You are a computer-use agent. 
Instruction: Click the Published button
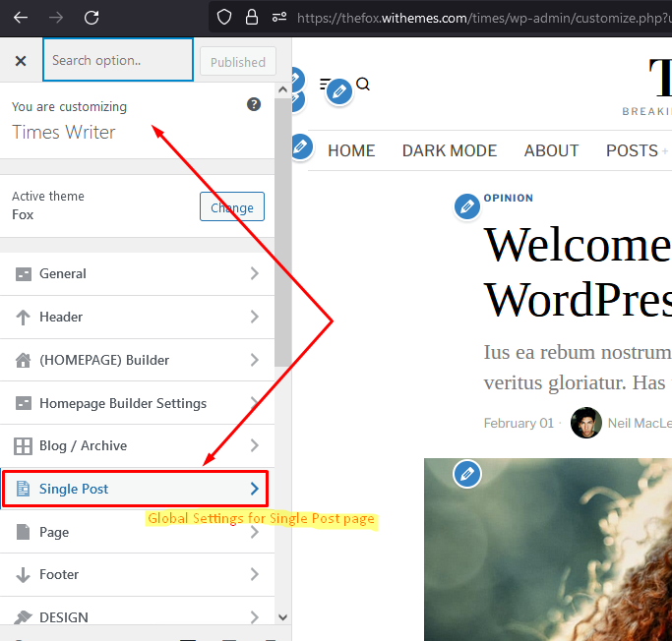238,62
